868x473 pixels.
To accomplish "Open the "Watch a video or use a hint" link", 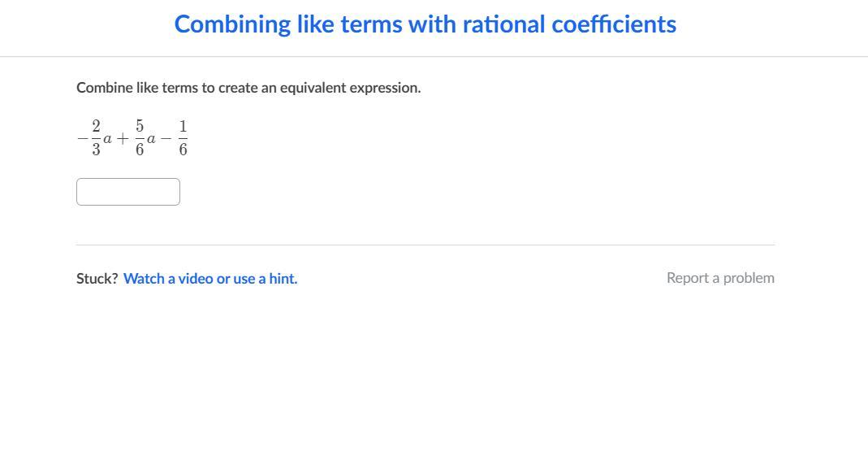I will pos(210,278).
